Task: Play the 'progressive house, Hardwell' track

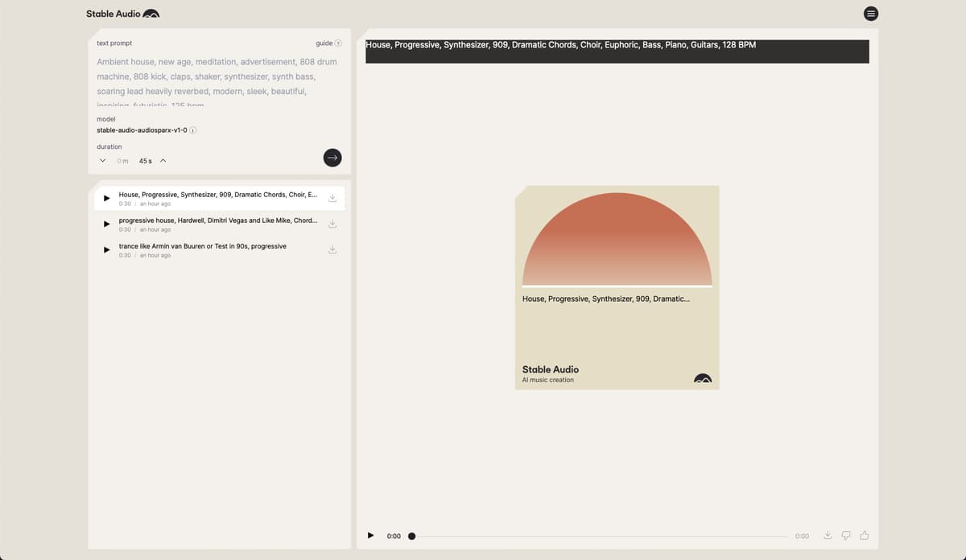Action: point(106,224)
